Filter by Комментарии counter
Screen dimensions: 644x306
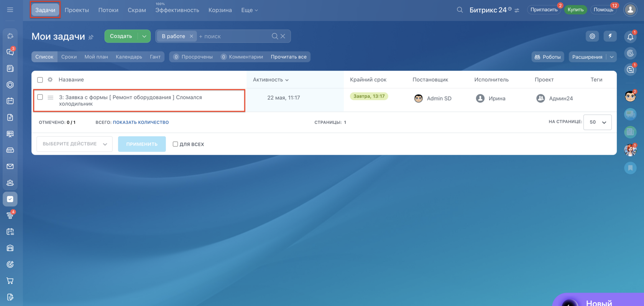[x=242, y=57]
